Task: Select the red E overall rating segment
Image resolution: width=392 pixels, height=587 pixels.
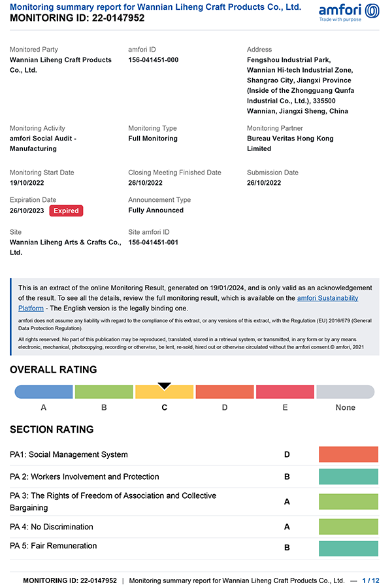Action: click(285, 392)
